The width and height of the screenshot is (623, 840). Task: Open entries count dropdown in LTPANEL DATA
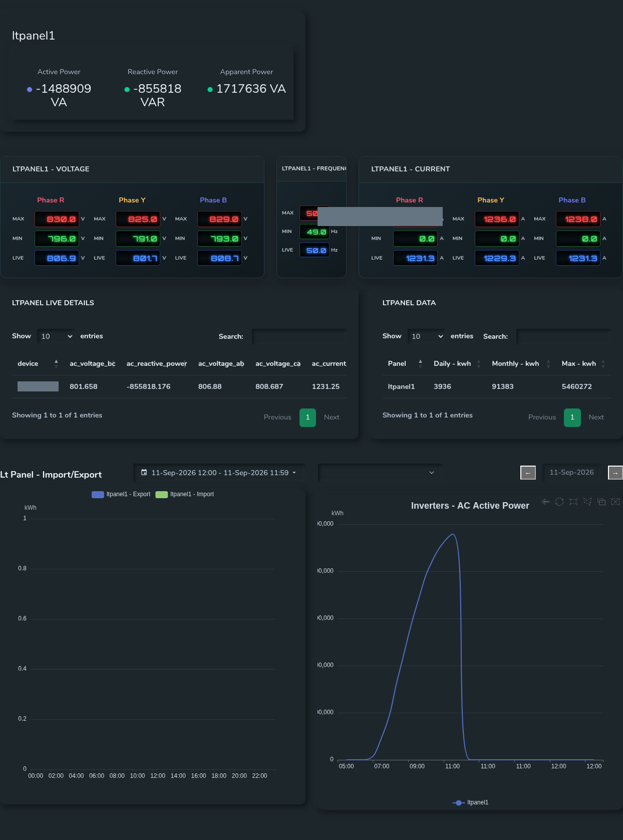click(x=426, y=336)
